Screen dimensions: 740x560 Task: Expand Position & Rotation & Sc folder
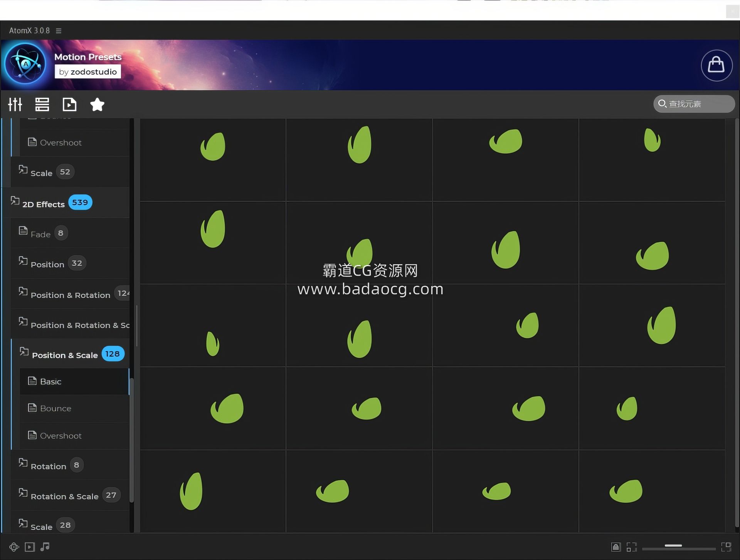coord(71,324)
